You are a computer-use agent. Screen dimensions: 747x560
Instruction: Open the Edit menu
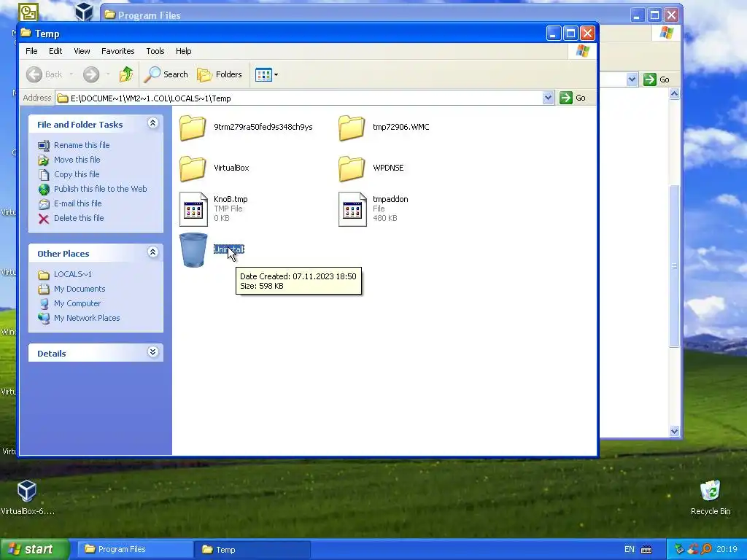coord(55,51)
